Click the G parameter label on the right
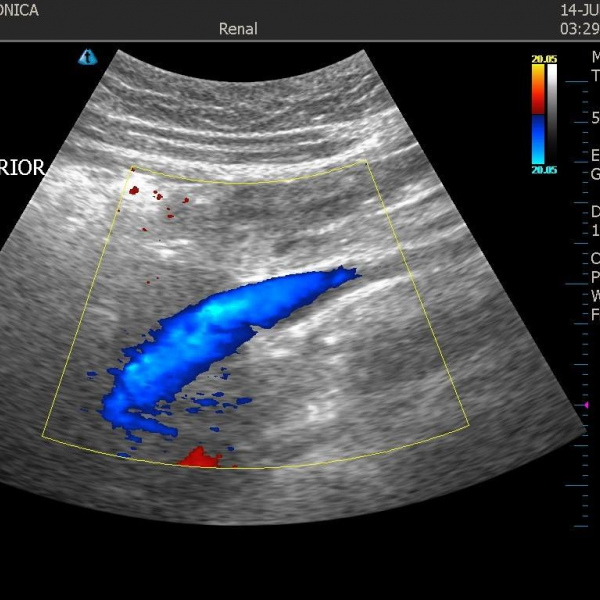This screenshot has width=600, height=600. click(x=595, y=173)
